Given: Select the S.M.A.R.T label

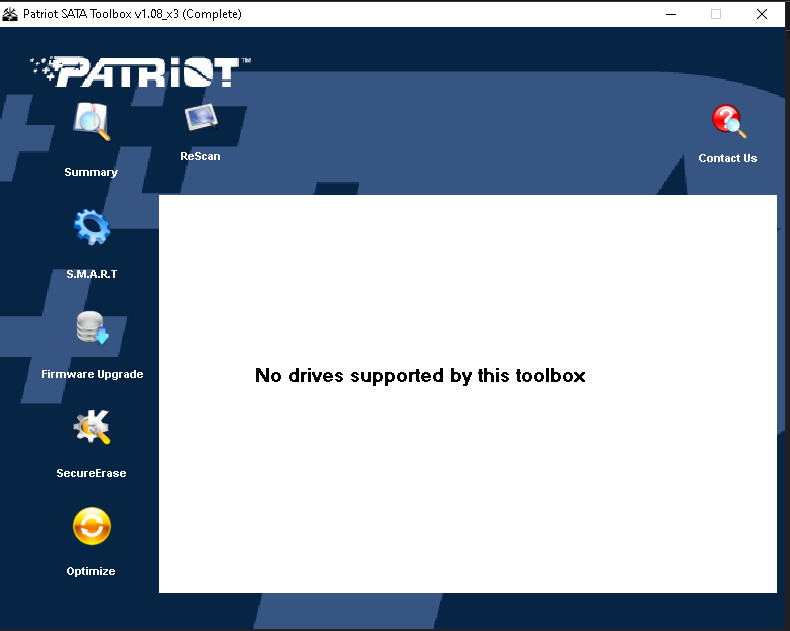Looking at the screenshot, I should [x=92, y=274].
